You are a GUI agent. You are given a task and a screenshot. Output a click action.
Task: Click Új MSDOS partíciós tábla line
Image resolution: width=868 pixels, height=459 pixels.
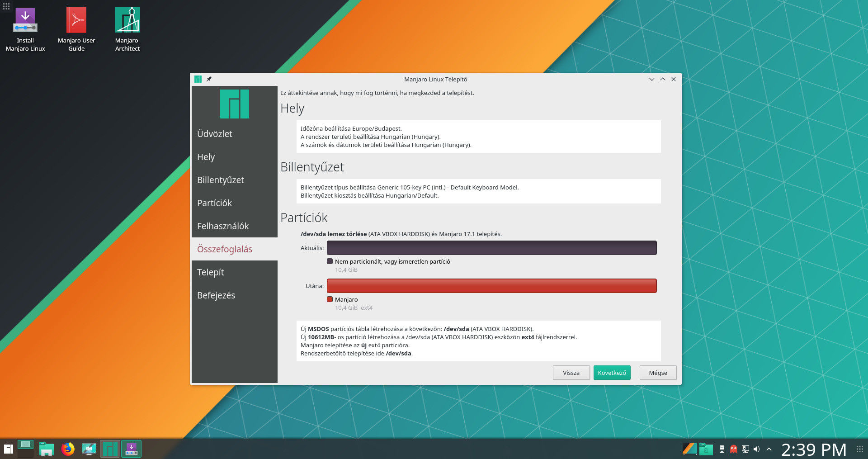point(417,329)
